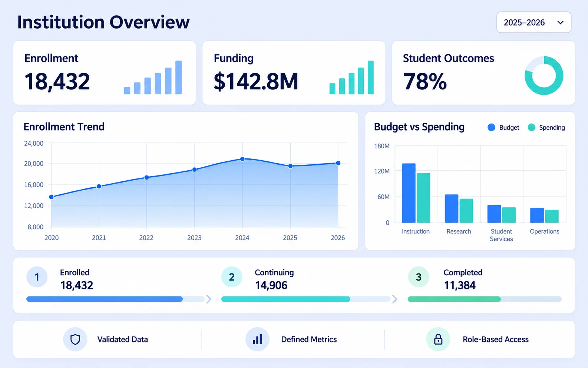The width and height of the screenshot is (588, 368).
Task: Click the Role-Based Access label
Action: [x=496, y=339]
